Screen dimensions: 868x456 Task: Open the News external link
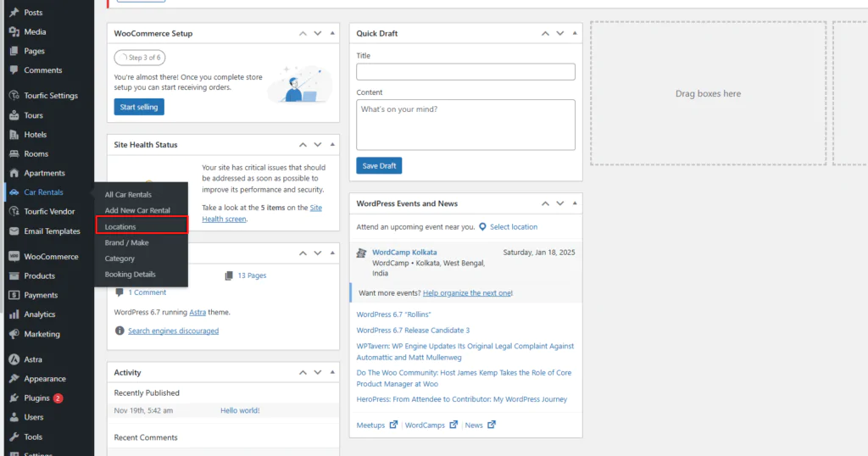[480, 425]
